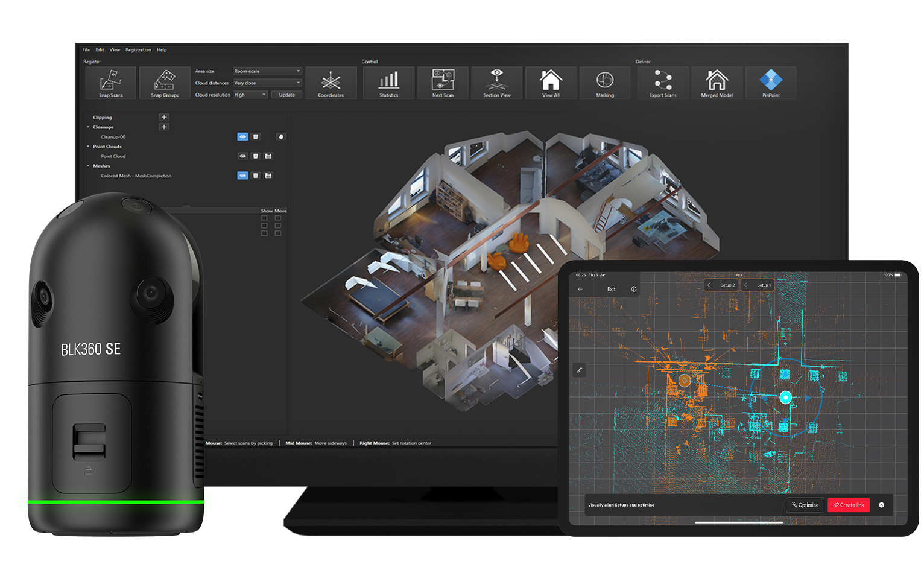Toggle the Point Cloud eye icon
This screenshot has width=924, height=567.
point(242,156)
